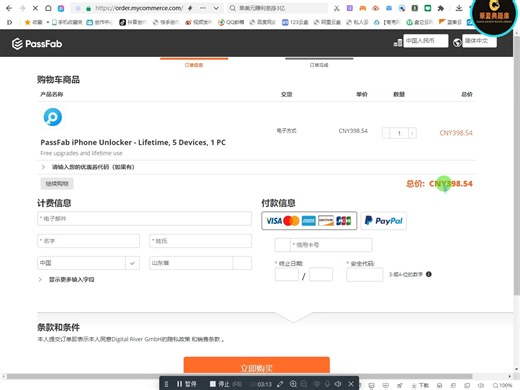This screenshot has height=390, width=520.
Task: Click the first name input field
Action: click(x=88, y=241)
